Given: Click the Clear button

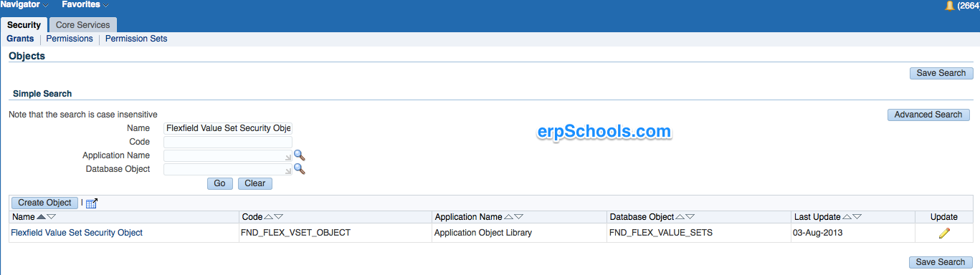Looking at the screenshot, I should click(255, 183).
